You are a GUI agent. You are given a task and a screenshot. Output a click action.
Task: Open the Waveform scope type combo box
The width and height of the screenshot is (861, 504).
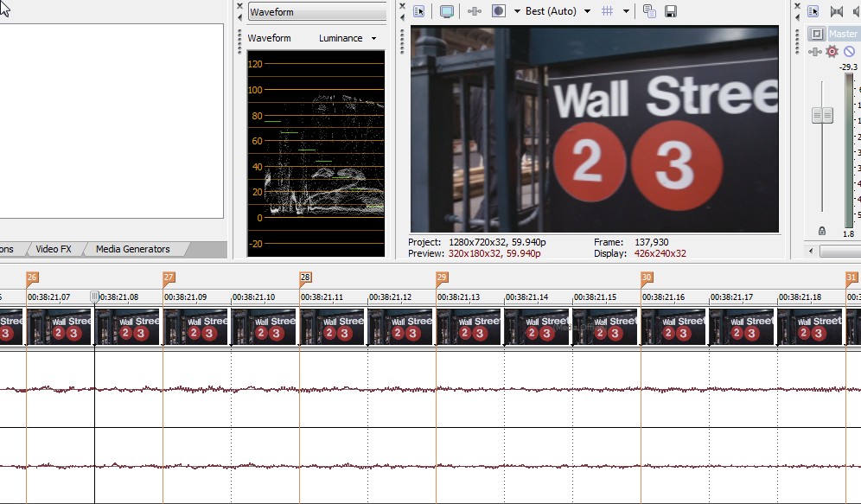317,12
